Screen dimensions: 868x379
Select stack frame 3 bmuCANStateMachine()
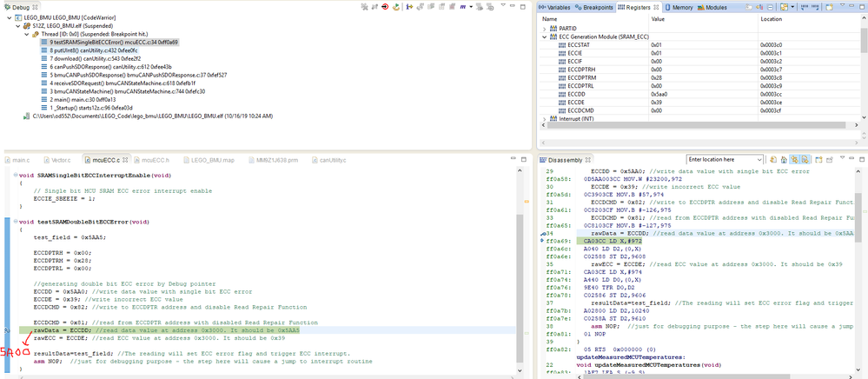(x=123, y=91)
